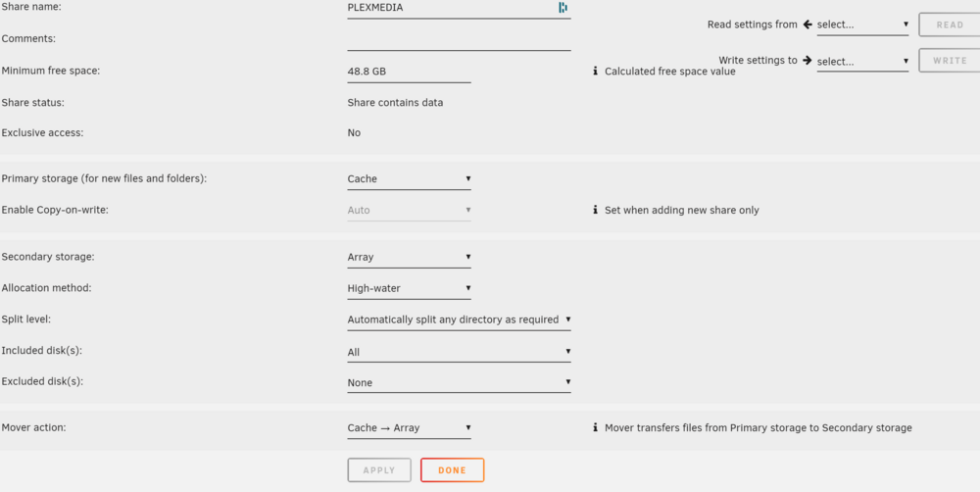Click the 'Enable Copy-on-write:' label
This screenshot has height=492, width=980.
pyautogui.click(x=55, y=210)
